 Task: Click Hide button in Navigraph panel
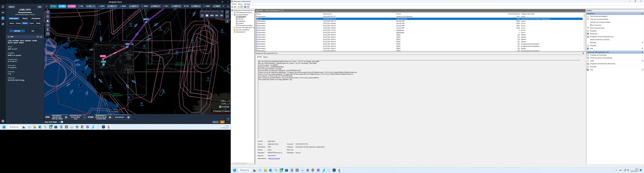click(x=40, y=7)
